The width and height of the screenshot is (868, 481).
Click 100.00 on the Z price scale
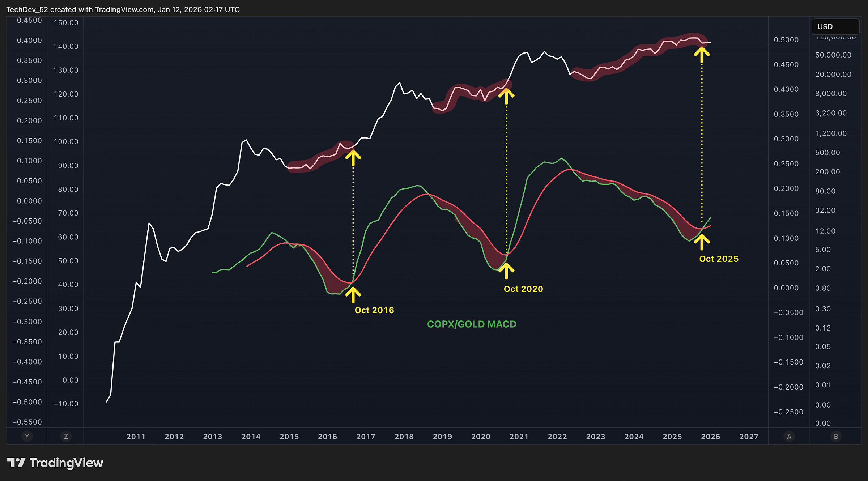pos(66,141)
